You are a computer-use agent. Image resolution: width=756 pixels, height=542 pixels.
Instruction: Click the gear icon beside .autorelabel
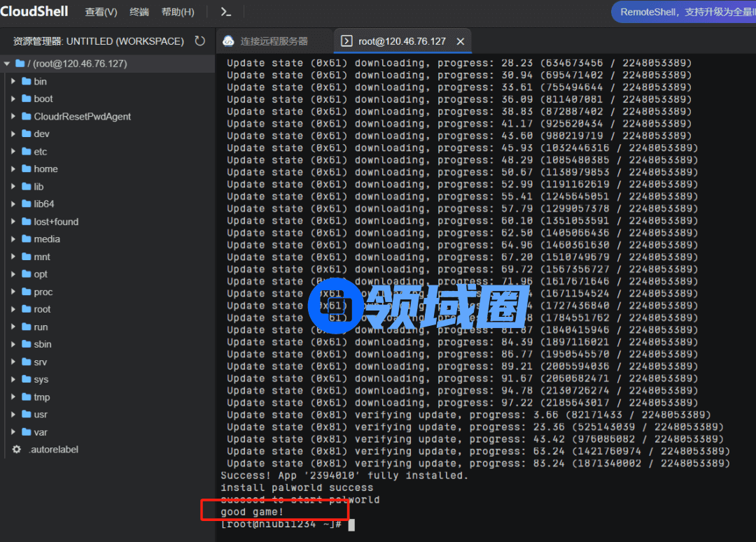(17, 450)
